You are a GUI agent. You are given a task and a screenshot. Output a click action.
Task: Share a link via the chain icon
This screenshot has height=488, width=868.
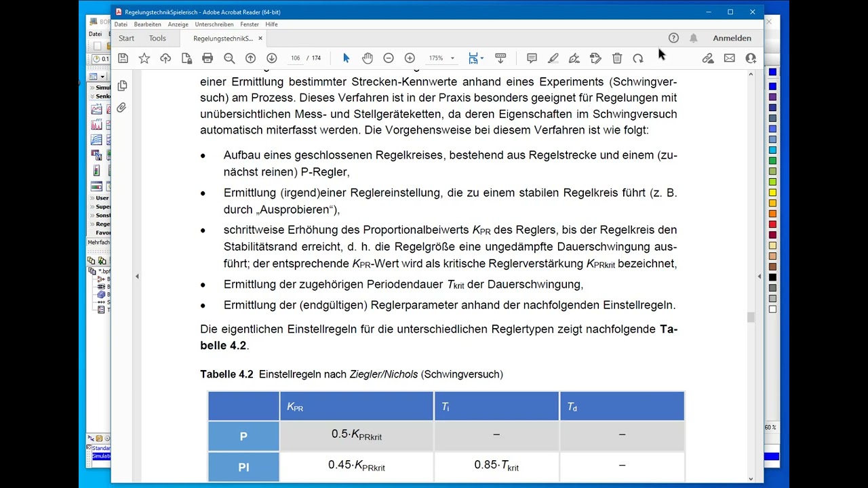tap(708, 58)
